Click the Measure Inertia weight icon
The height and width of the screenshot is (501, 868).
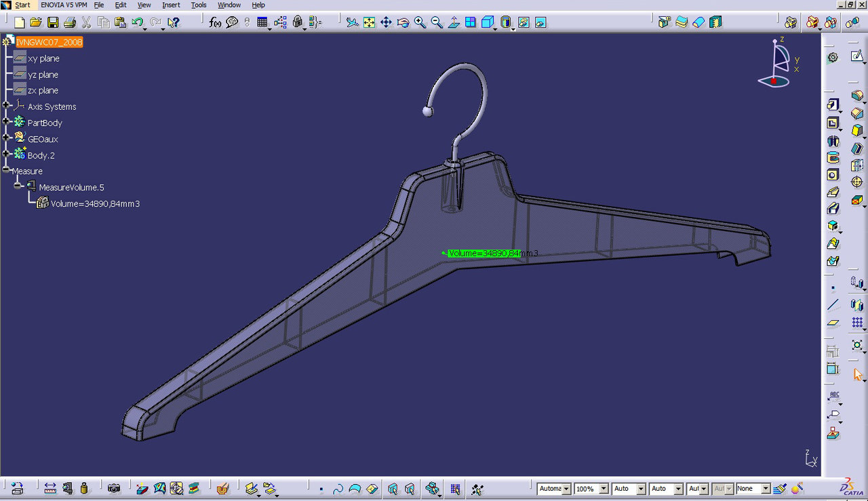pos(84,488)
